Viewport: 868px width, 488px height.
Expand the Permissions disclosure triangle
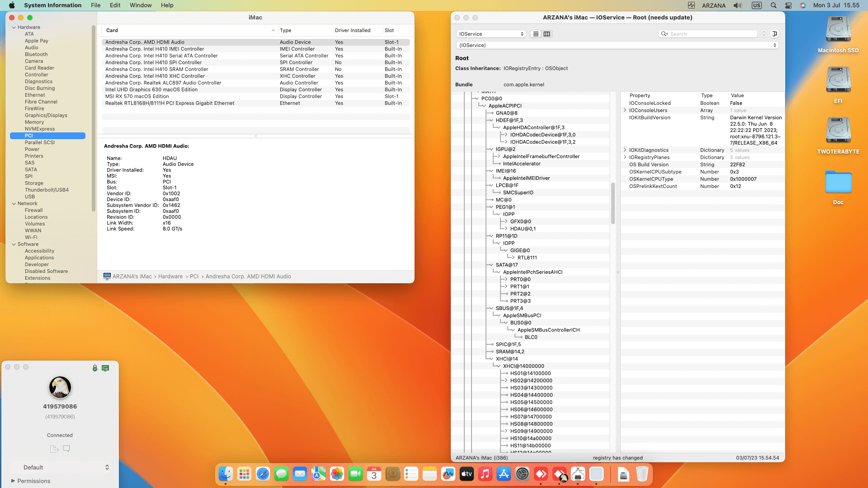point(13,481)
